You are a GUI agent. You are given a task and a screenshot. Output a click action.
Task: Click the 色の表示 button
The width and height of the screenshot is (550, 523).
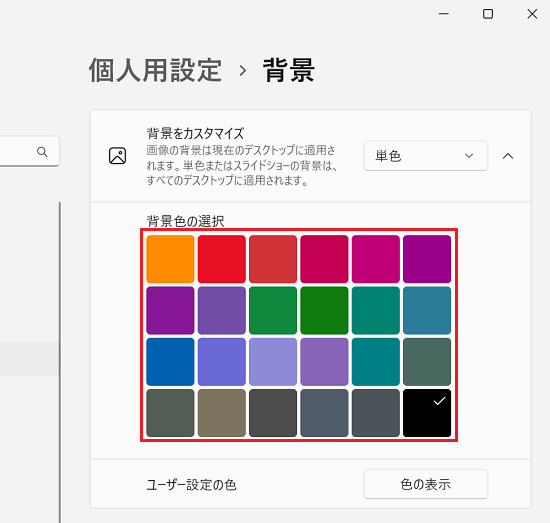[x=425, y=484]
